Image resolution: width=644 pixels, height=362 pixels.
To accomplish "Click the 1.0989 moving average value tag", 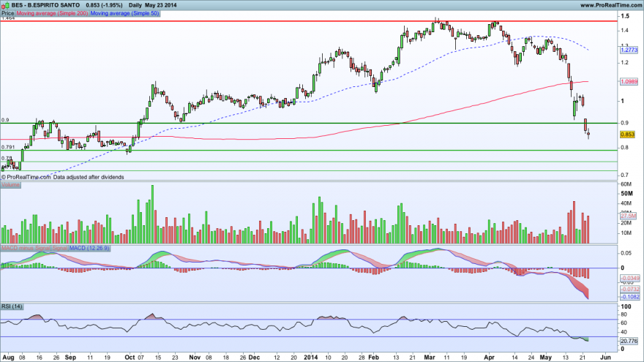I will [629, 82].
